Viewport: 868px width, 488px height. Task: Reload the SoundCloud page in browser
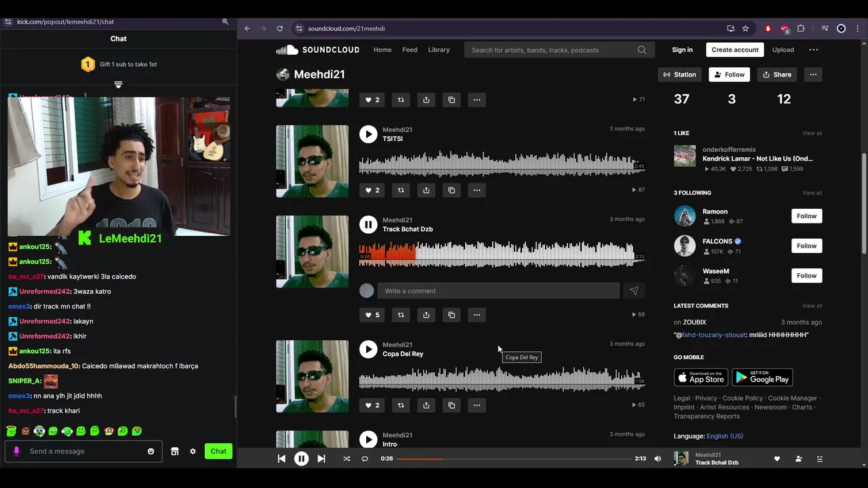pyautogui.click(x=279, y=28)
